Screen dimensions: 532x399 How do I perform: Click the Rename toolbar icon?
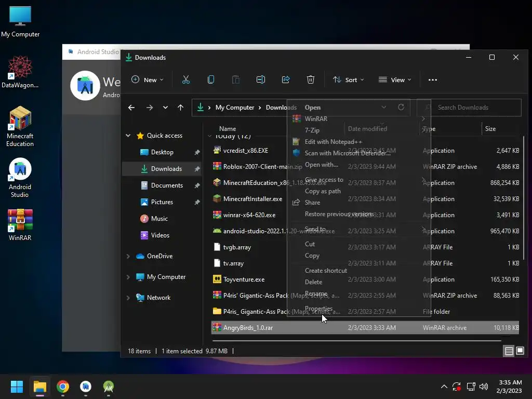click(x=261, y=79)
